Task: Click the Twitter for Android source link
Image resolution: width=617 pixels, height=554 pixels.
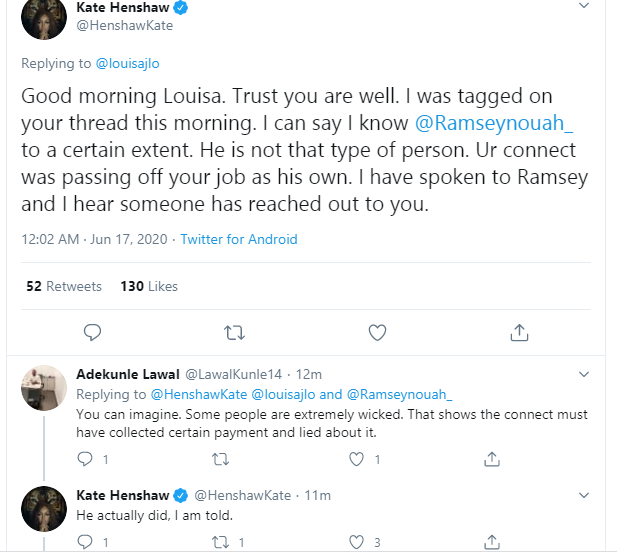Action: 239,240
